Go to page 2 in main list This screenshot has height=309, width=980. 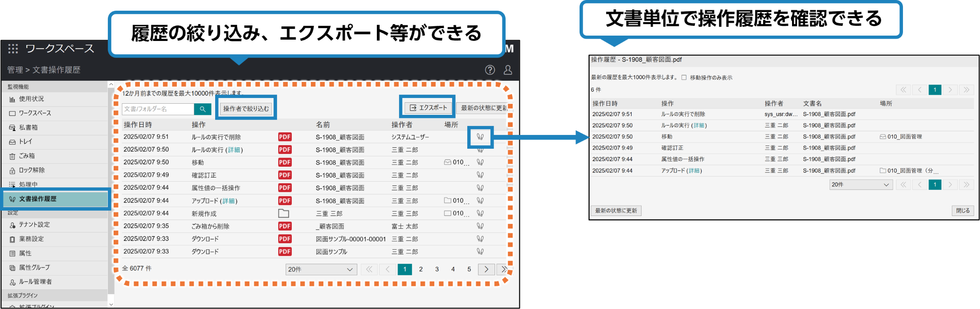421,269
